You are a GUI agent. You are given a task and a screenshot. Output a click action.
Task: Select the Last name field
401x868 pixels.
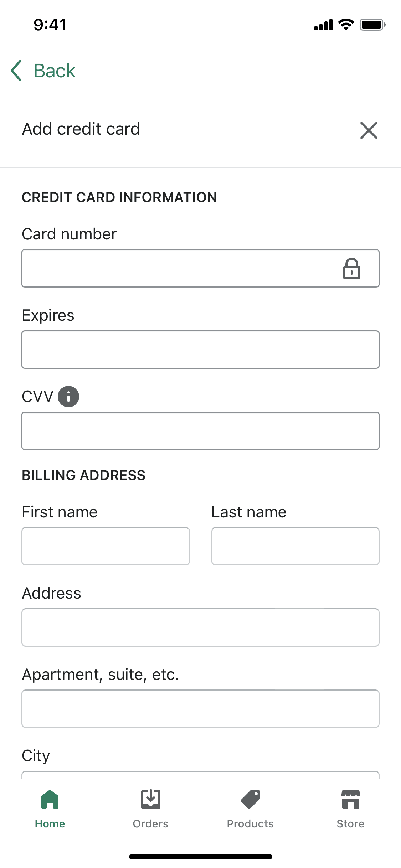295,546
